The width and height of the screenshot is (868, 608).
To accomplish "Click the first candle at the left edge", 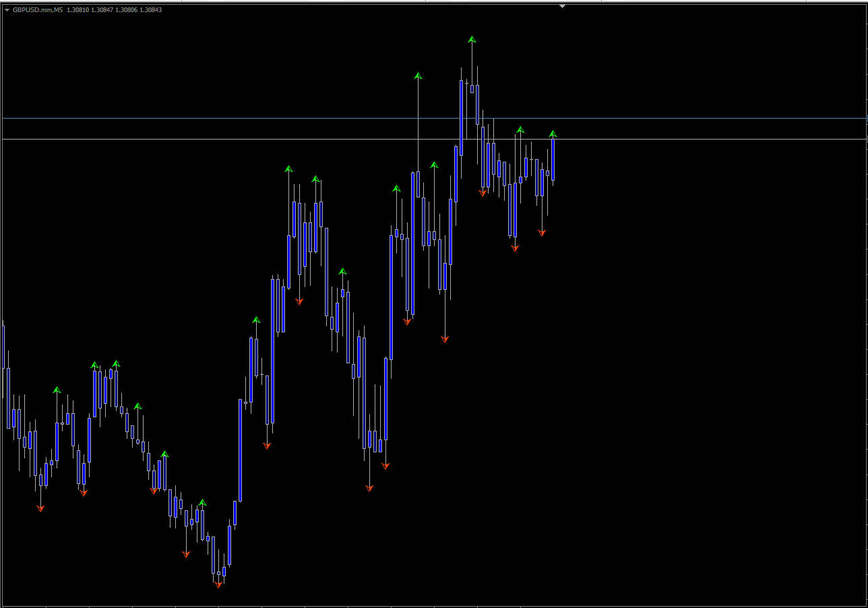I will click(3, 357).
